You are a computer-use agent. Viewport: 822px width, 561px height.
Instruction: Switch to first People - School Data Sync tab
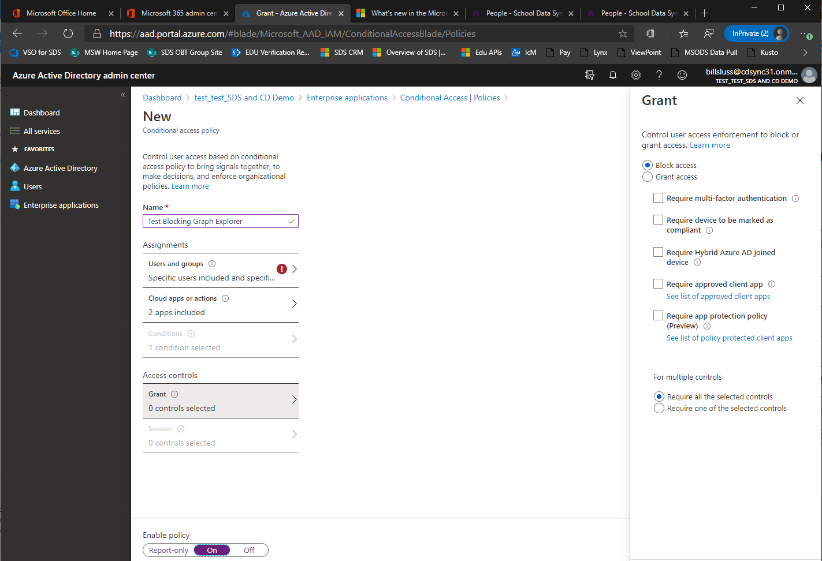point(524,13)
